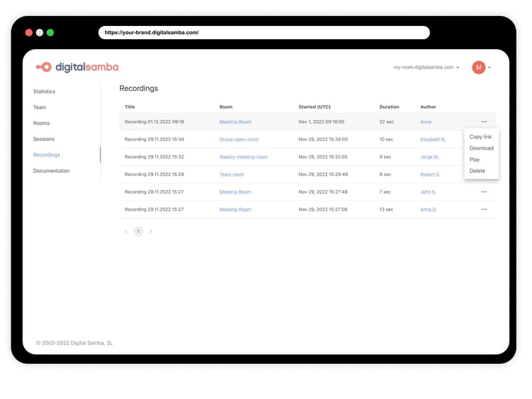Click the green traffic light button
Viewport: 532px width, 399px height.
click(x=49, y=31)
